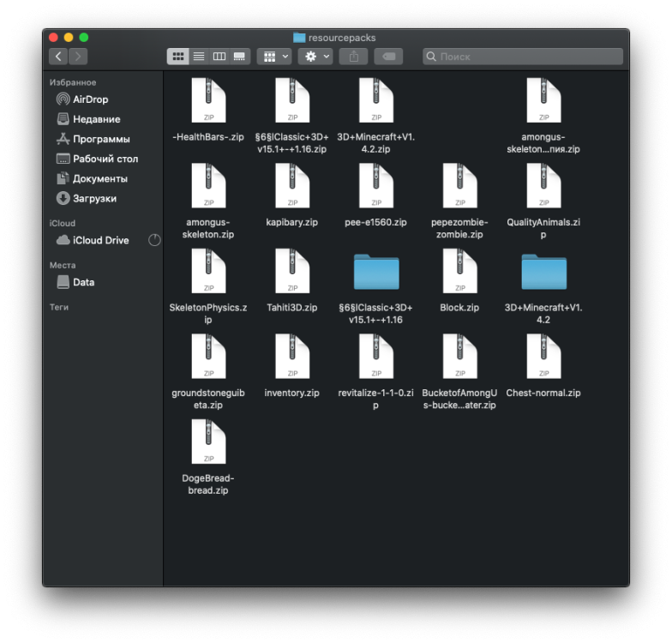The width and height of the screenshot is (672, 643).
Task: Select the kapibary.zip archive icon
Action: pyautogui.click(x=291, y=185)
